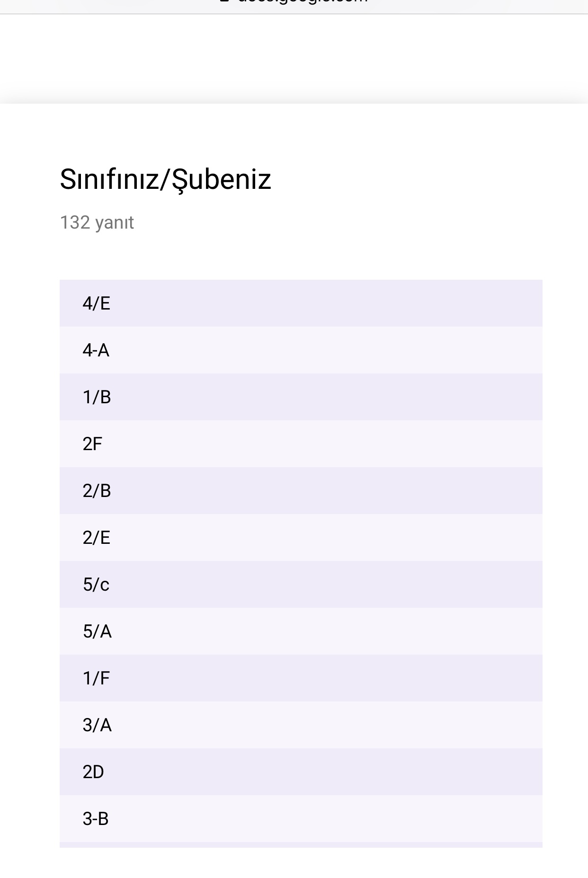Click the 2F response entry
588x878 pixels.
(301, 443)
